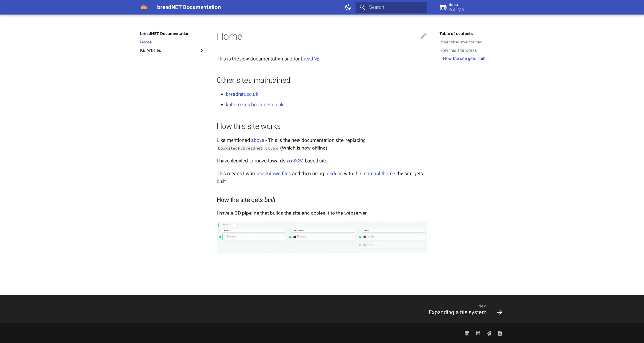Open the LinkedIn icon in the footer
This screenshot has height=343, width=644.
467,333
